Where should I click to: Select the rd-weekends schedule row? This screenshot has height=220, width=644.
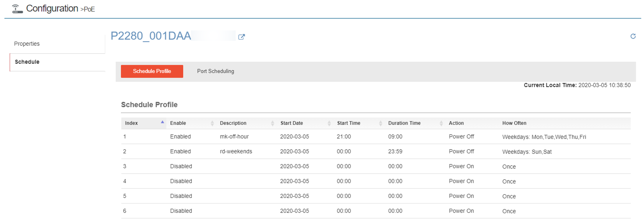(x=236, y=151)
